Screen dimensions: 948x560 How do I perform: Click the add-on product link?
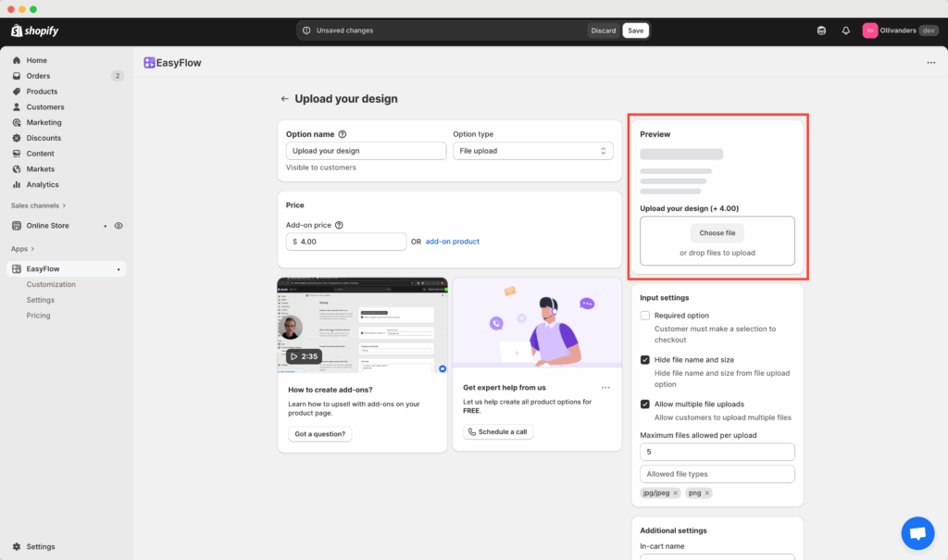point(452,241)
